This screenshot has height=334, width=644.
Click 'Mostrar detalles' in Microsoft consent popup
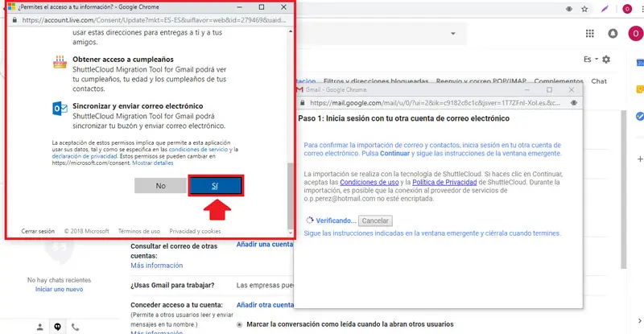(153, 163)
